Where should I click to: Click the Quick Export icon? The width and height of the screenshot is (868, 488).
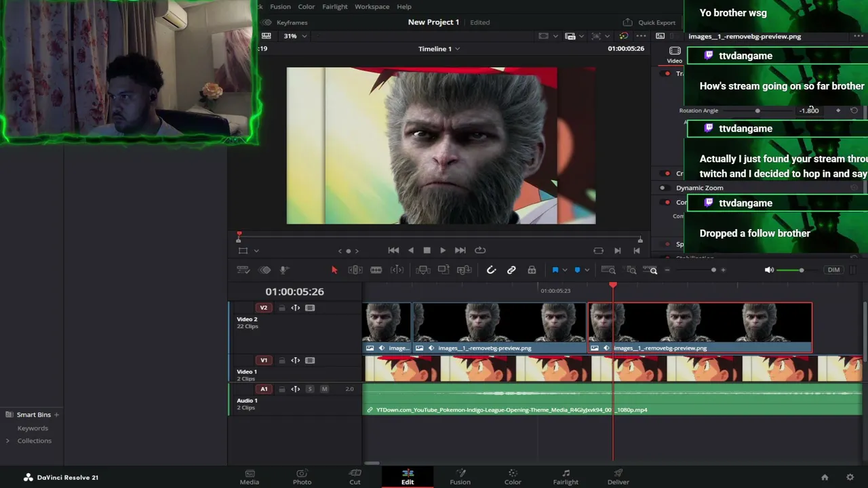pyautogui.click(x=627, y=22)
